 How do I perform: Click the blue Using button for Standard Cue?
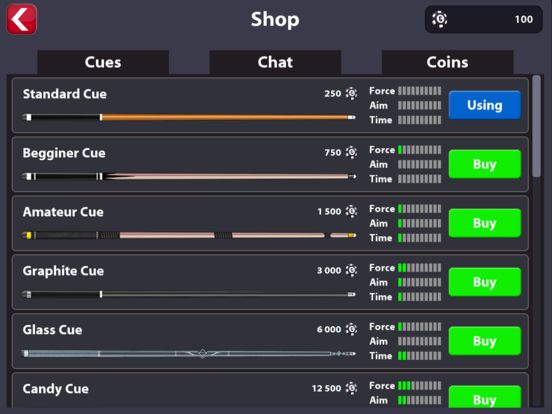485,105
